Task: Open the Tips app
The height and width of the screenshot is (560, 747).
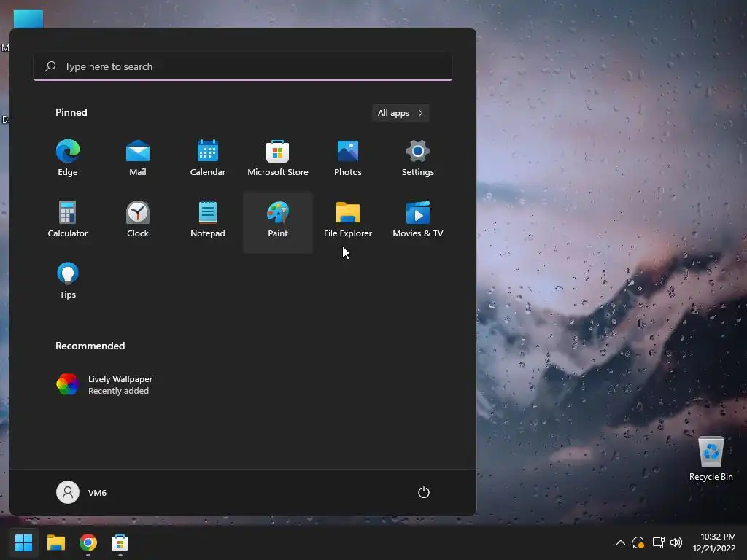Action: 68,281
